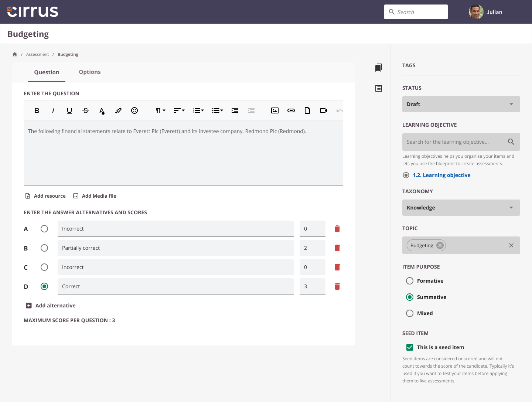Open the emoji picker in the editor
Screen dimensions: 532x402
[x=134, y=110]
